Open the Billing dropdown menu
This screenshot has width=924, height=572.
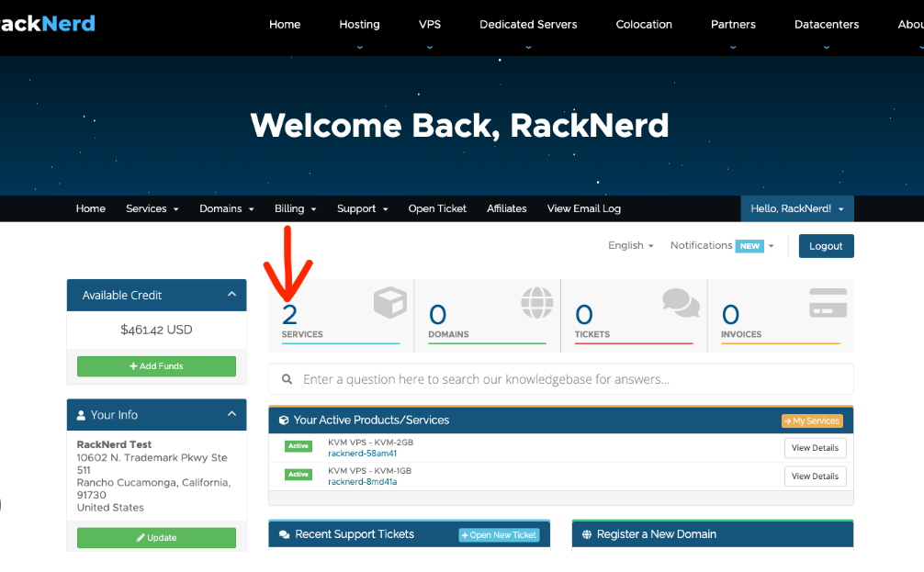[295, 208]
